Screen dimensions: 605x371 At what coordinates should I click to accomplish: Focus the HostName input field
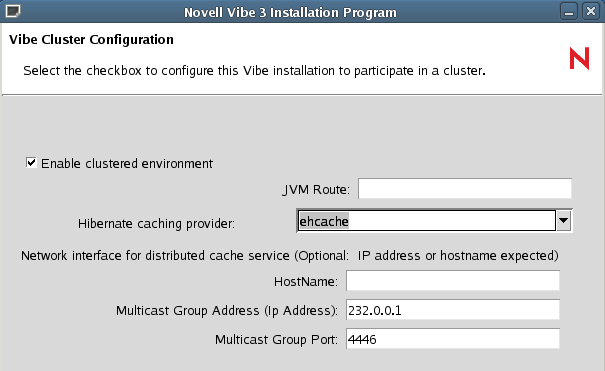453,281
